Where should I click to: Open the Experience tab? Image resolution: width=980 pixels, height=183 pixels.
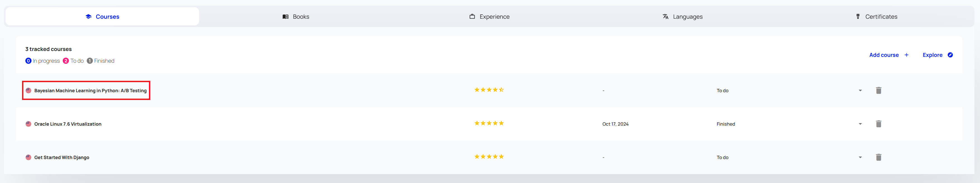click(x=489, y=17)
